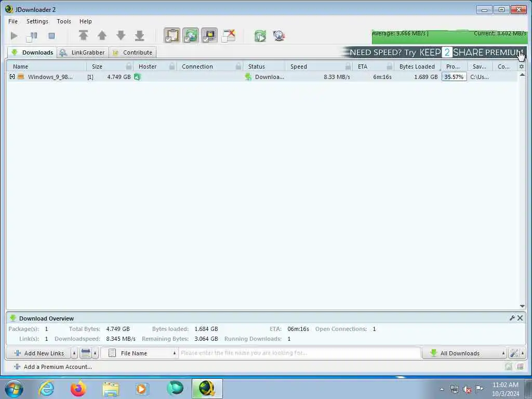532x399 pixels.
Task: Open the File menu
Action: coord(13,21)
